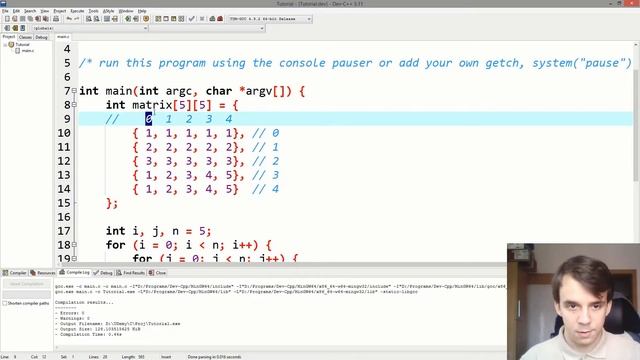Open the View menu
Screen dimensions: 640x360
click(x=44, y=11)
